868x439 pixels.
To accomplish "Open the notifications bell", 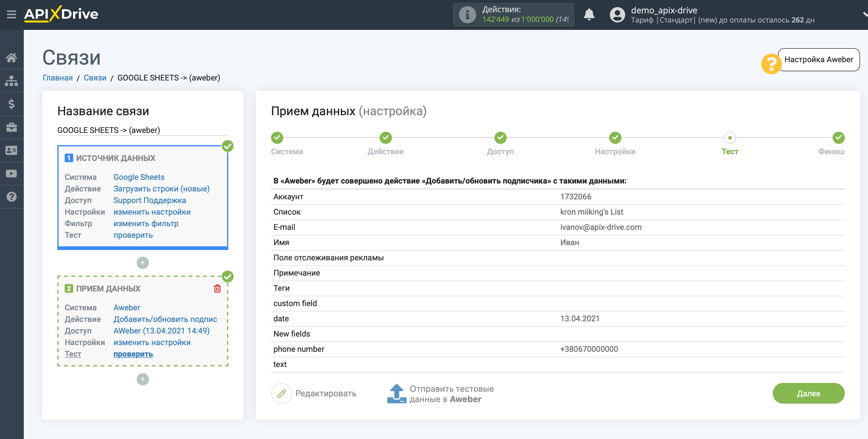I will tap(589, 14).
